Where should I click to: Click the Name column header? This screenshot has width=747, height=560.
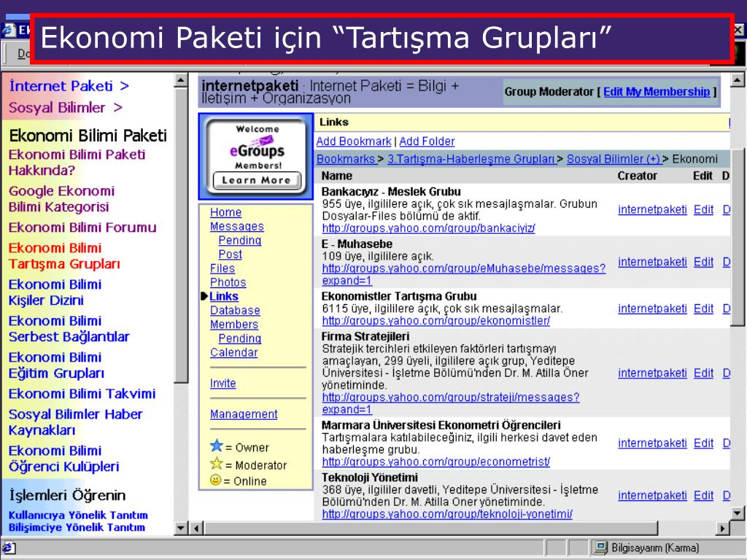[x=337, y=176]
